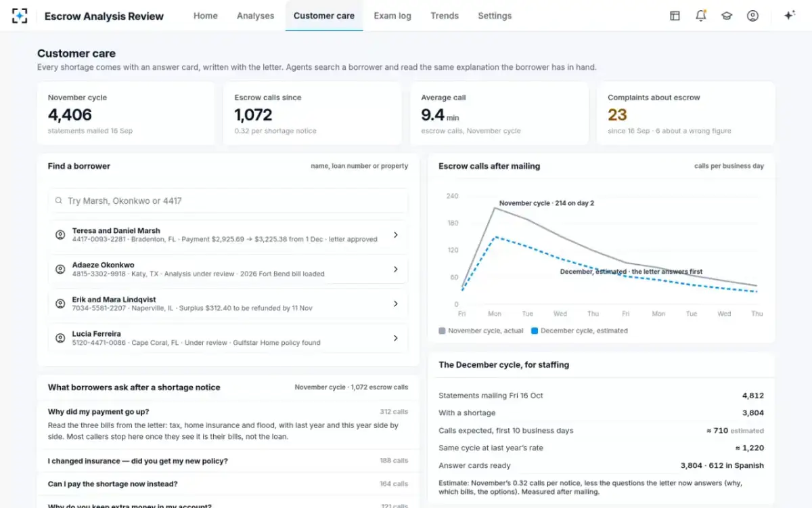Expand 'I changed insurance' question
Viewport: 812px width, 508px height.
[228, 461]
